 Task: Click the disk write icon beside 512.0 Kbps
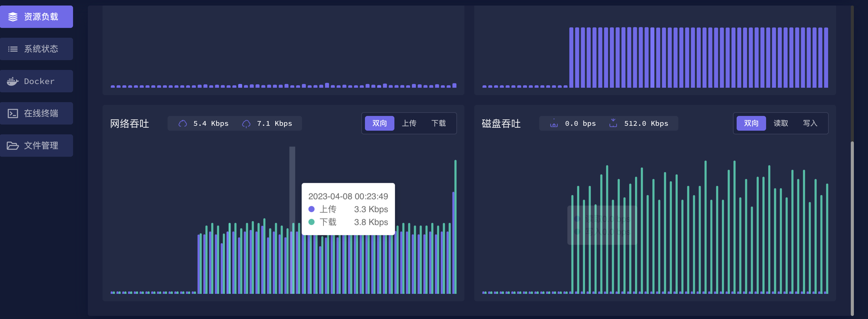[613, 123]
